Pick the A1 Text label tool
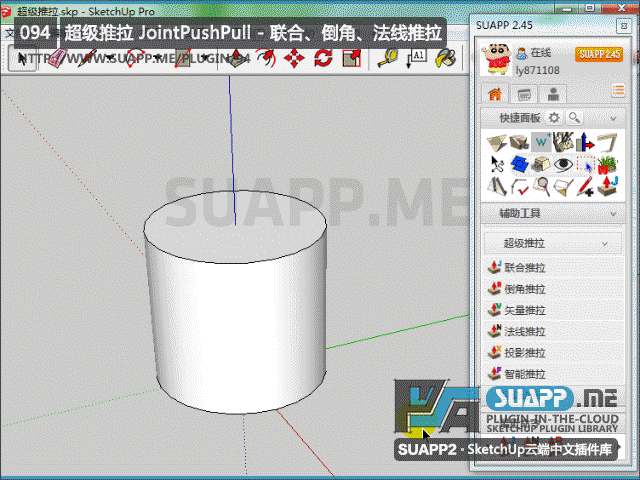The height and width of the screenshot is (480, 640). pos(416,58)
